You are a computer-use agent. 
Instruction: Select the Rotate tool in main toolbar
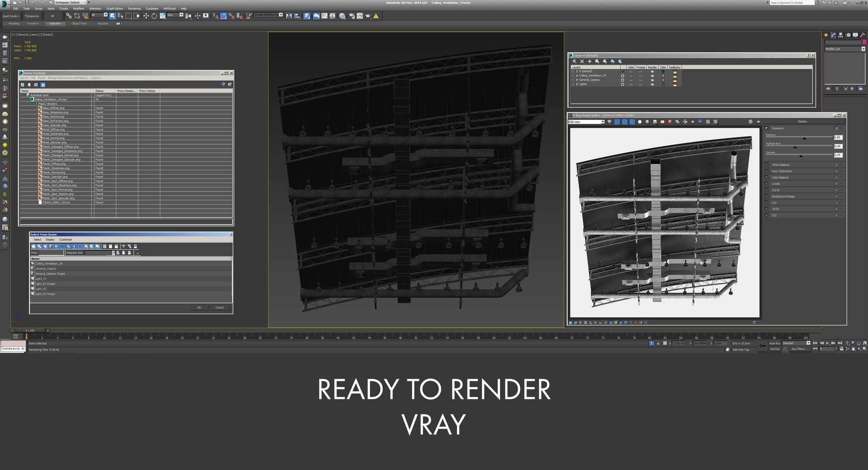[154, 16]
